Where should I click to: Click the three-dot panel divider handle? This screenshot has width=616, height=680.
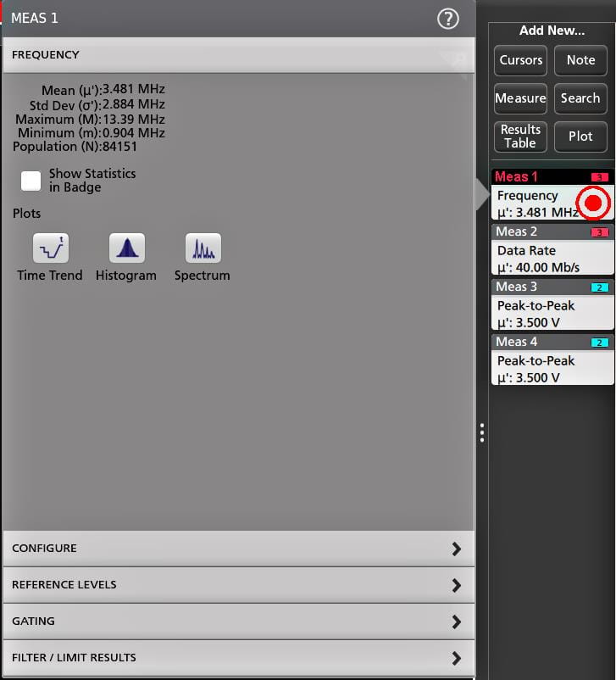coord(481,433)
